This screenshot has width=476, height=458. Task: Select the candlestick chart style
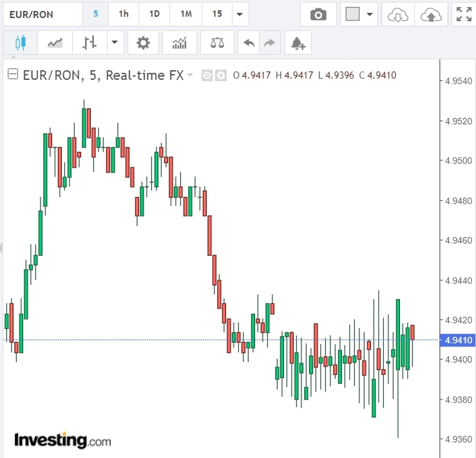19,43
